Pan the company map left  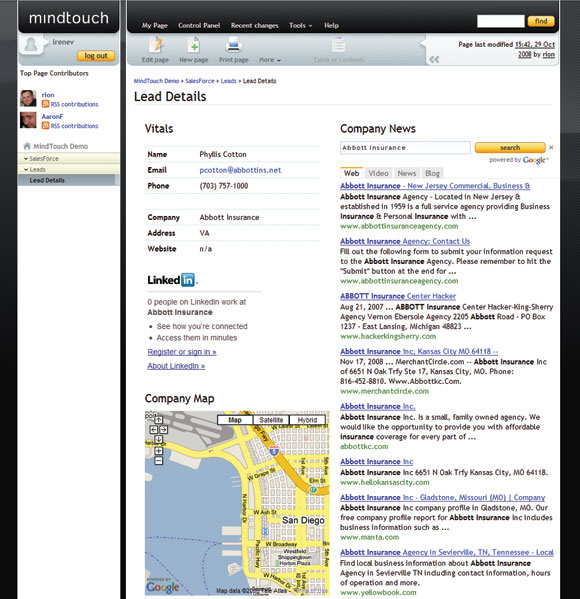153,430
